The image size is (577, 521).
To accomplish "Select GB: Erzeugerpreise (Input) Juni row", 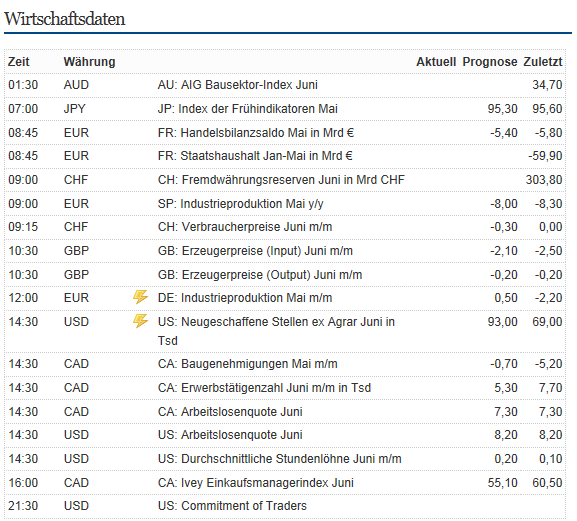I will point(285,251).
